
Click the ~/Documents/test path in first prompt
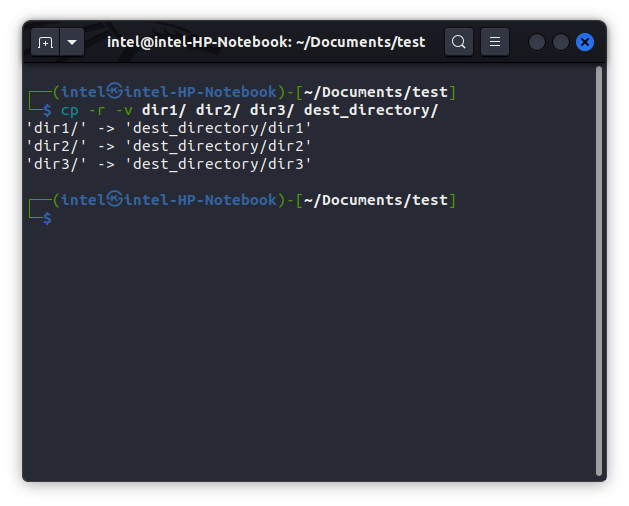[x=376, y=92]
